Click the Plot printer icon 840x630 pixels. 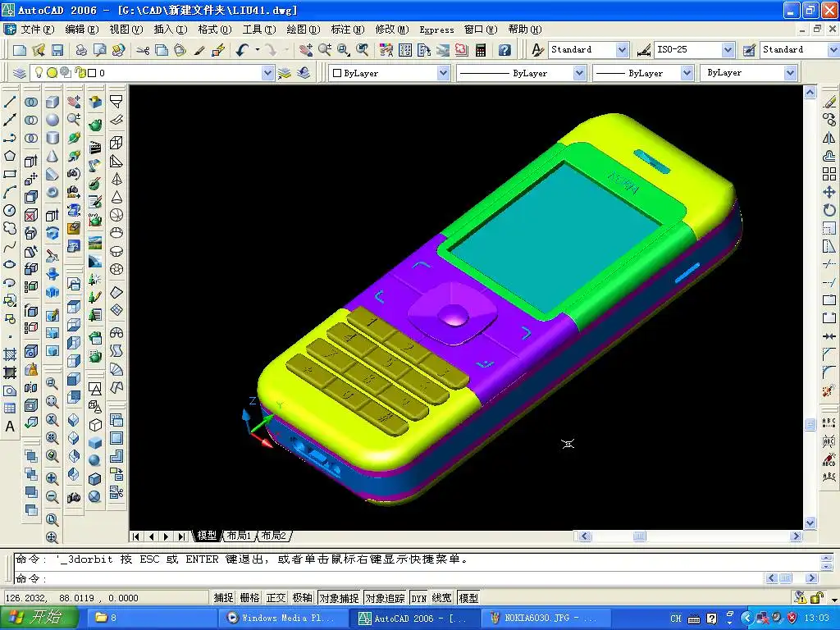(x=81, y=50)
